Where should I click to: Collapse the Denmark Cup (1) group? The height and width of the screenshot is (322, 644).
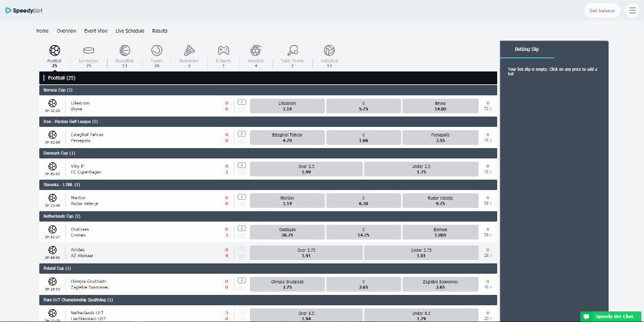(x=268, y=153)
